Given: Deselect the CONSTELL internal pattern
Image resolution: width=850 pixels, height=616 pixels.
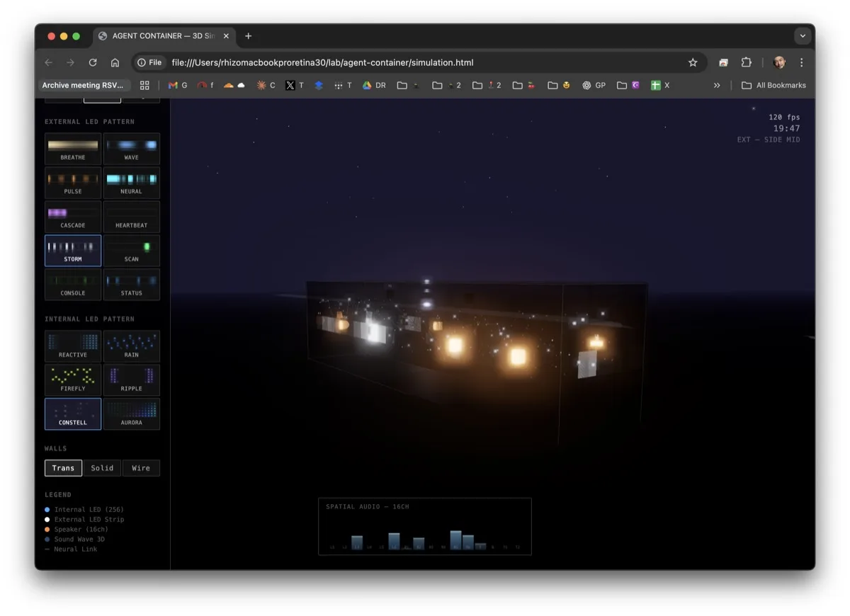Looking at the screenshot, I should click(72, 414).
